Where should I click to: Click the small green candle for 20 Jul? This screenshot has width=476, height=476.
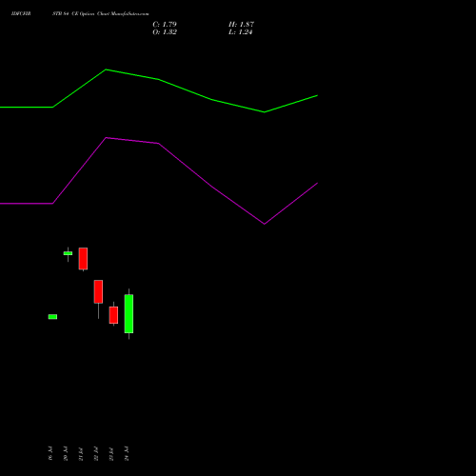tap(68, 253)
